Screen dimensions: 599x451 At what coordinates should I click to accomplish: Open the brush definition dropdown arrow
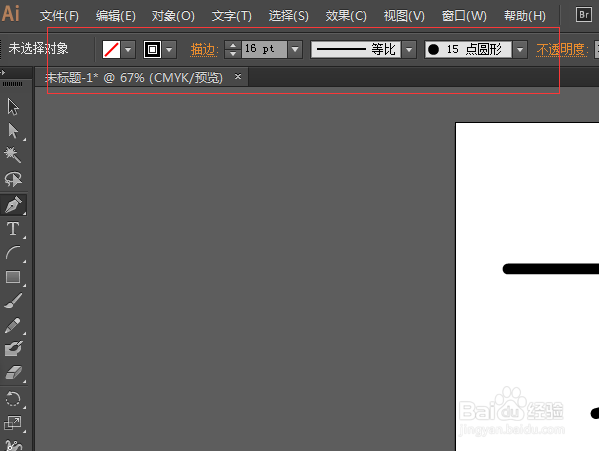pos(520,50)
